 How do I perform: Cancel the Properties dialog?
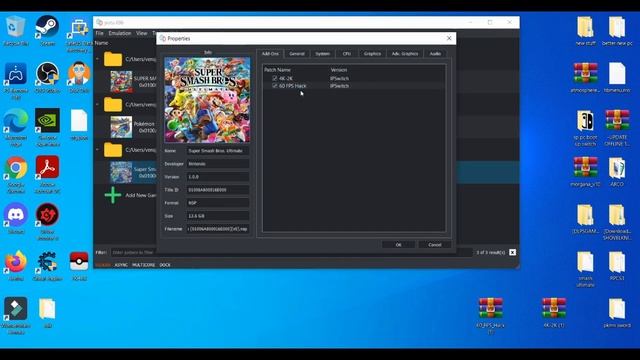pyautogui.click(x=435, y=244)
